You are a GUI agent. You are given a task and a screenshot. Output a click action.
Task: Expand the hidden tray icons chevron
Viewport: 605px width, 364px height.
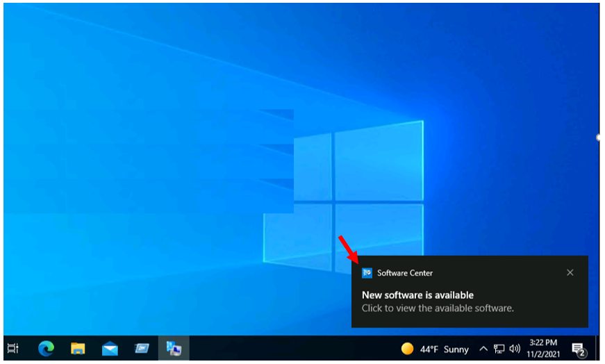point(483,349)
